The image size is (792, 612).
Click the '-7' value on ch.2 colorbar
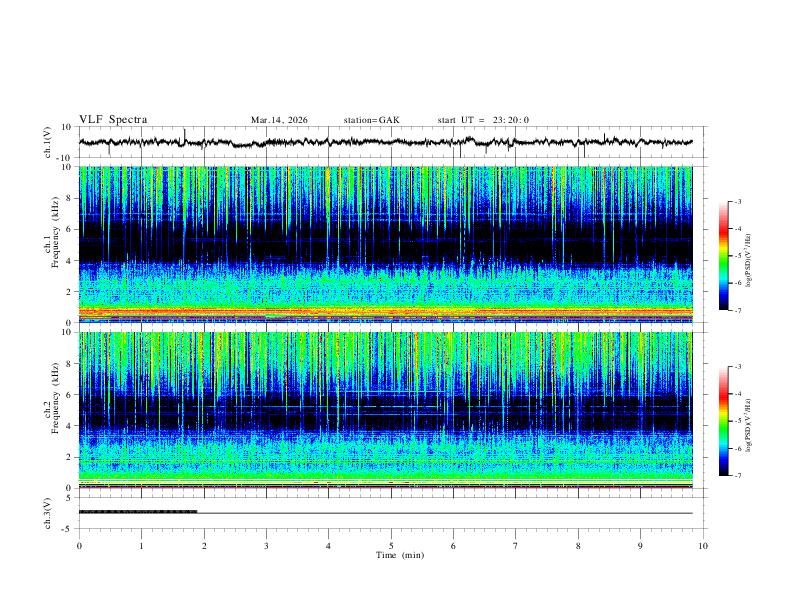(737, 476)
